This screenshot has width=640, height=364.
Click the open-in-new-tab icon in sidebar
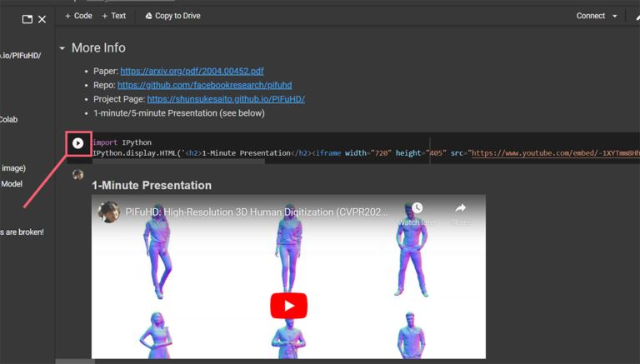coord(27,19)
